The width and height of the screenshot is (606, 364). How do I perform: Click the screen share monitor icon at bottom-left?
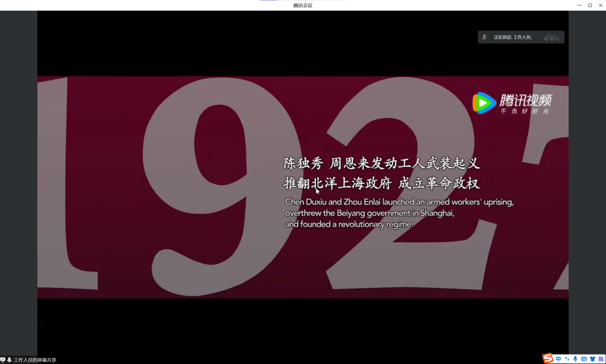[x=3, y=360]
